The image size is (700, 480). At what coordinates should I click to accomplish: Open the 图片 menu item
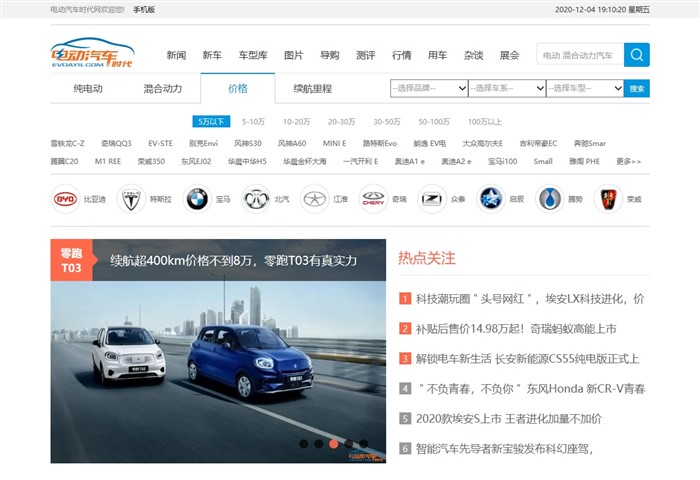[294, 55]
